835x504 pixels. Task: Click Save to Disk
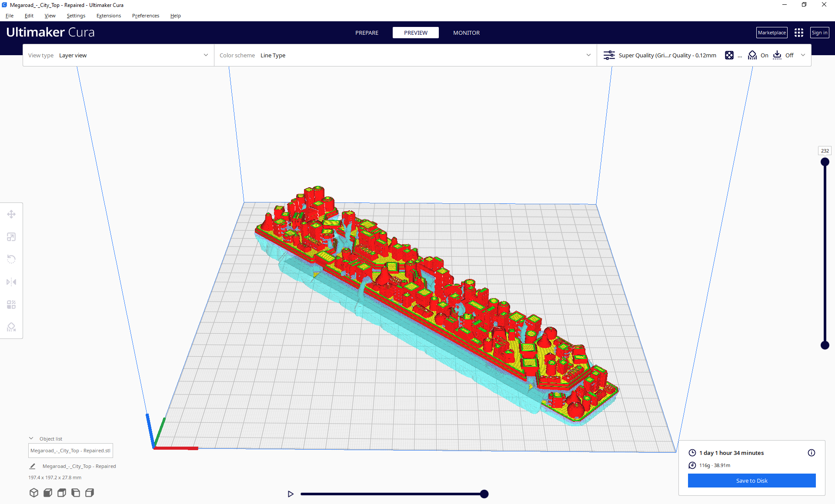coord(751,481)
